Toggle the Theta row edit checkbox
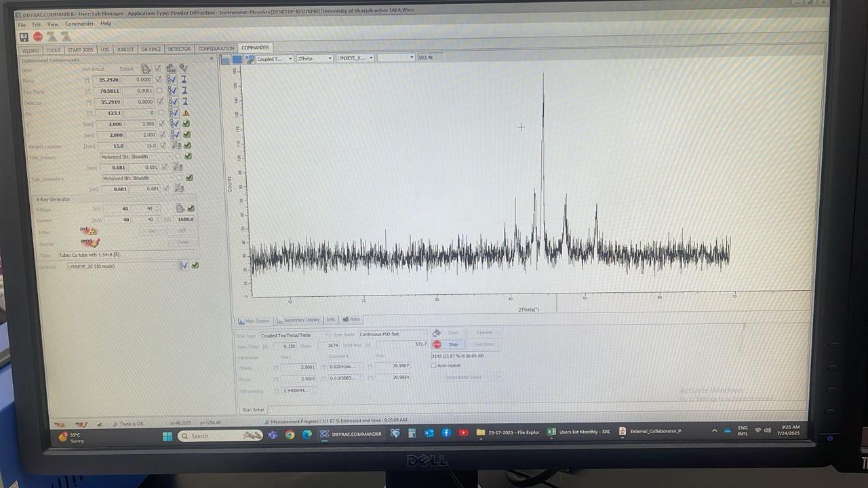This screenshot has height=488, width=868. 159,79
